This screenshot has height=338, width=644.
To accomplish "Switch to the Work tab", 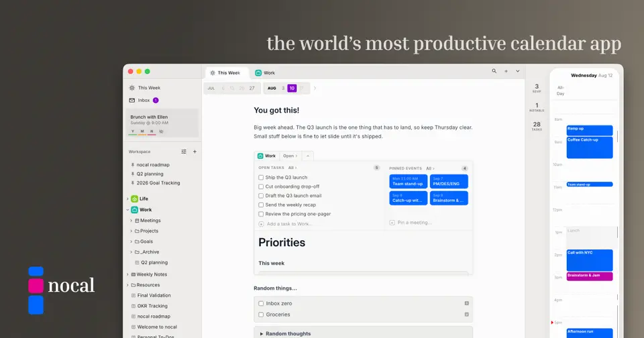I will coord(265,72).
